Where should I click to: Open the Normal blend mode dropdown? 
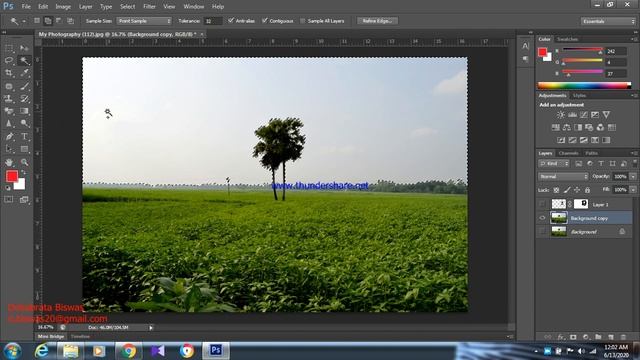(563, 177)
